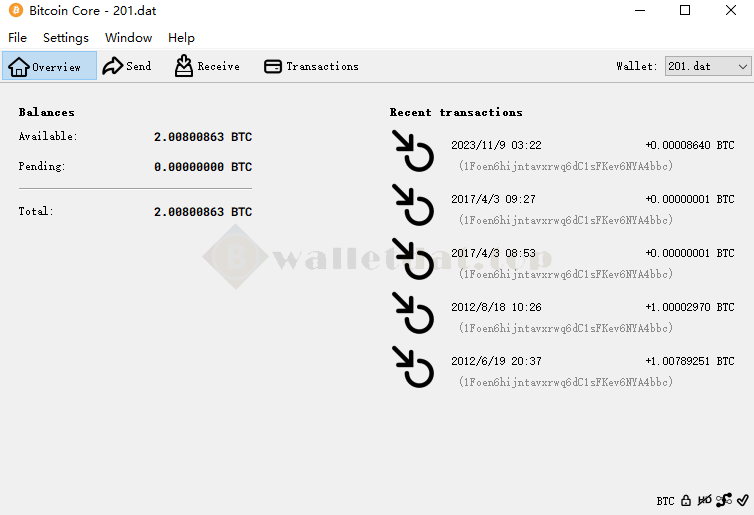The image size is (754, 515).
Task: Open the Transactions tab
Action: pos(311,66)
